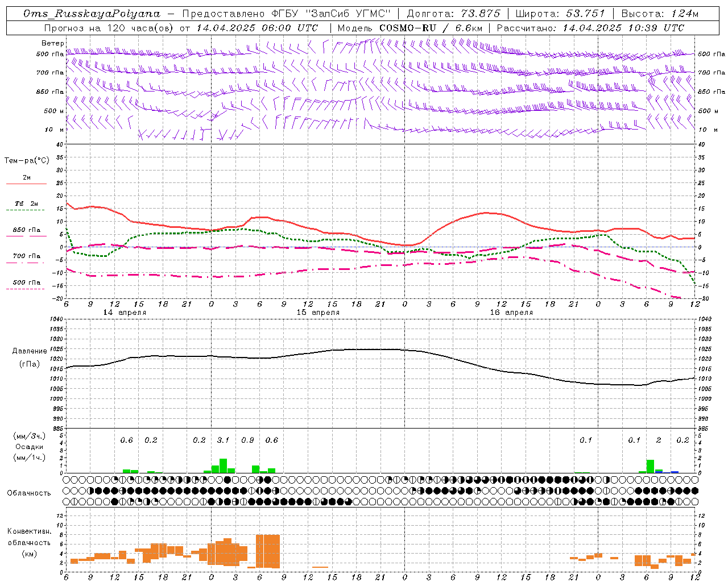This screenshot has width=728, height=582.
Task: Click the Давление pressure panel label
Action: click(x=30, y=351)
